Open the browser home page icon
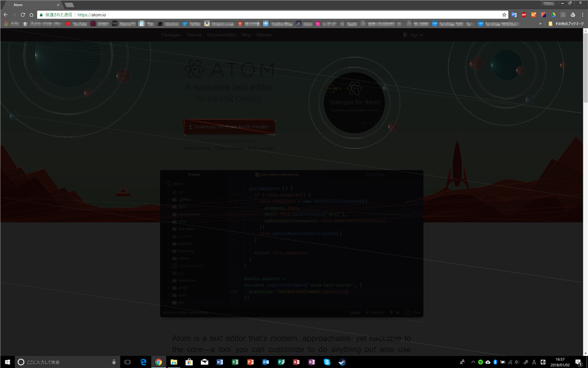The width and height of the screenshot is (588, 368). tap(32, 14)
